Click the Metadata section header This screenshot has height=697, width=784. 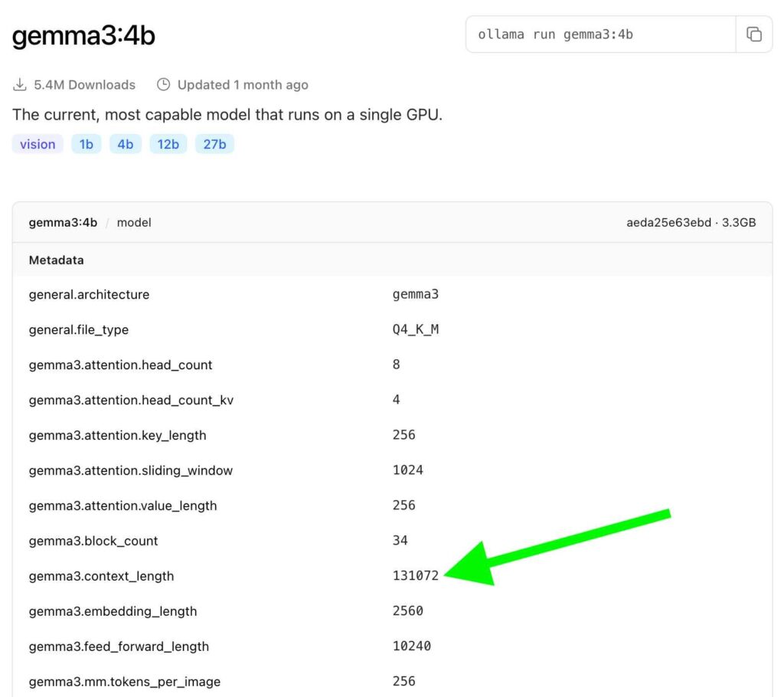click(x=56, y=260)
